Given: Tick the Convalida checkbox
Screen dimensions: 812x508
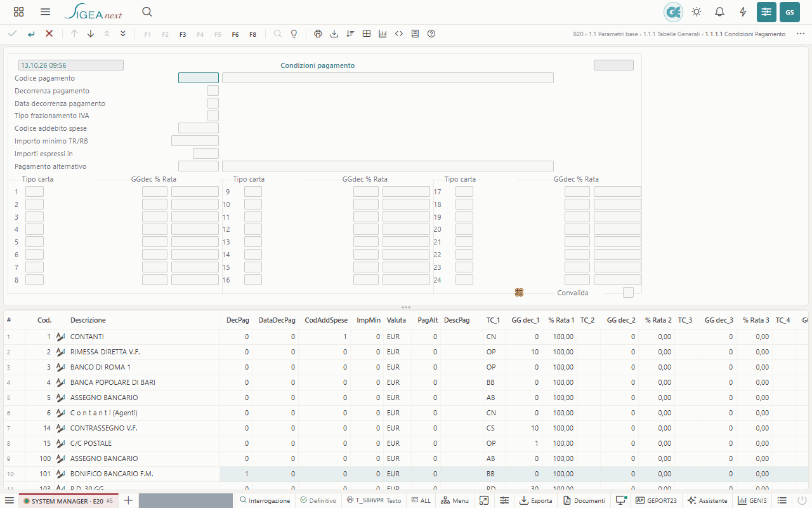Looking at the screenshot, I should [628, 293].
